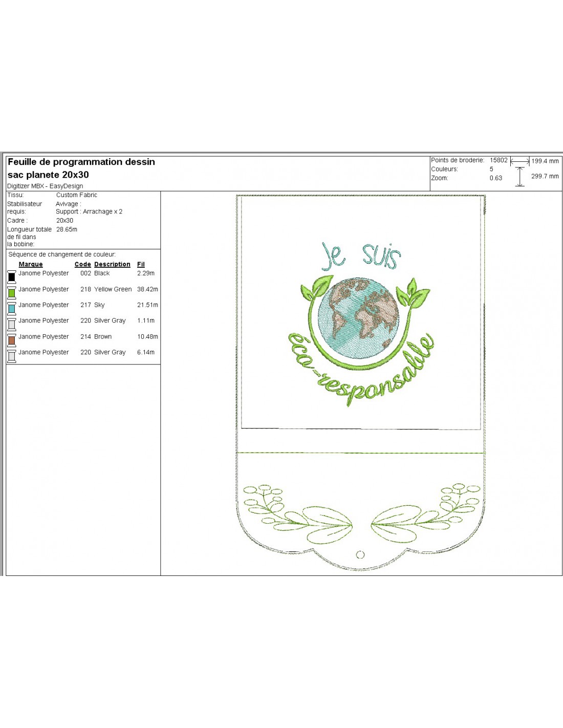Select the Yellow Green thread spool

click(11, 292)
